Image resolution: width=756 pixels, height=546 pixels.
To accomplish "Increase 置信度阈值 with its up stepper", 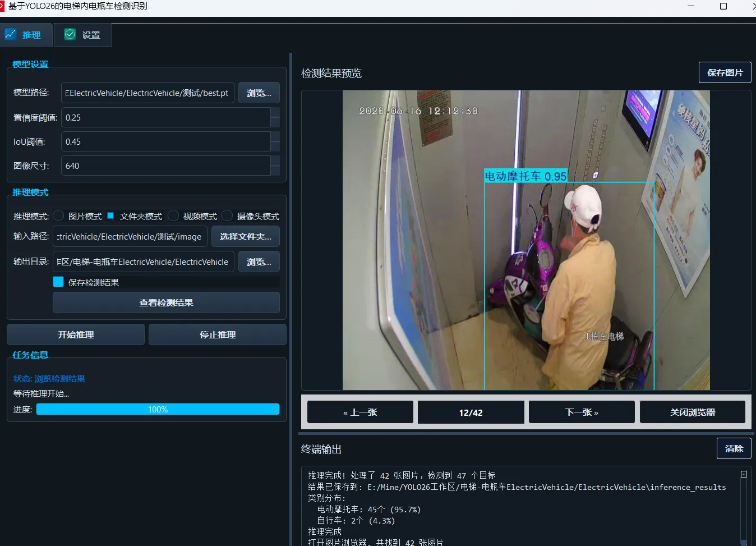I will point(275,113).
